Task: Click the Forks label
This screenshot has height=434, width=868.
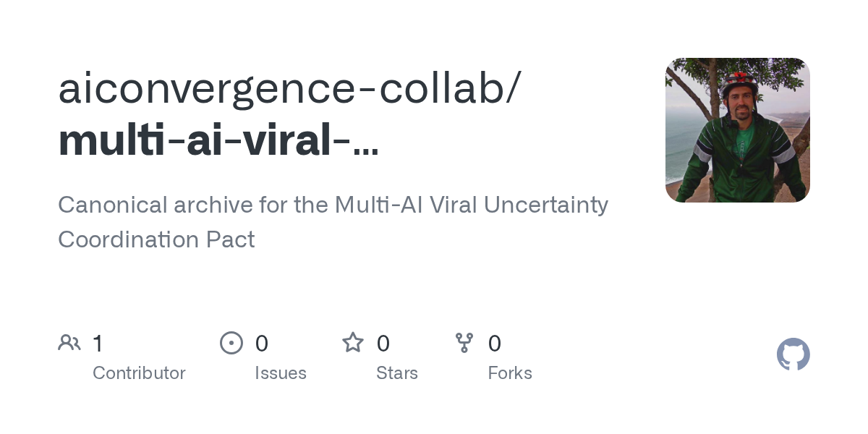Action: tap(510, 373)
